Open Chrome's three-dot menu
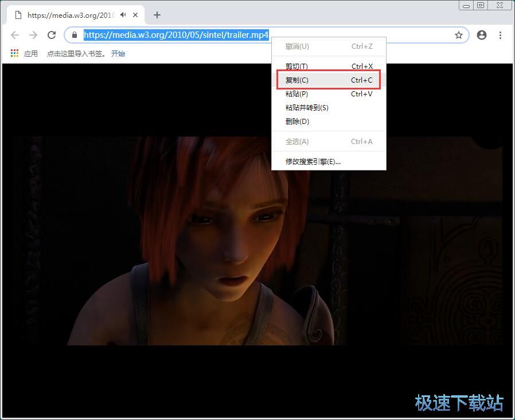Image resolution: width=515 pixels, height=420 pixels. coord(501,35)
